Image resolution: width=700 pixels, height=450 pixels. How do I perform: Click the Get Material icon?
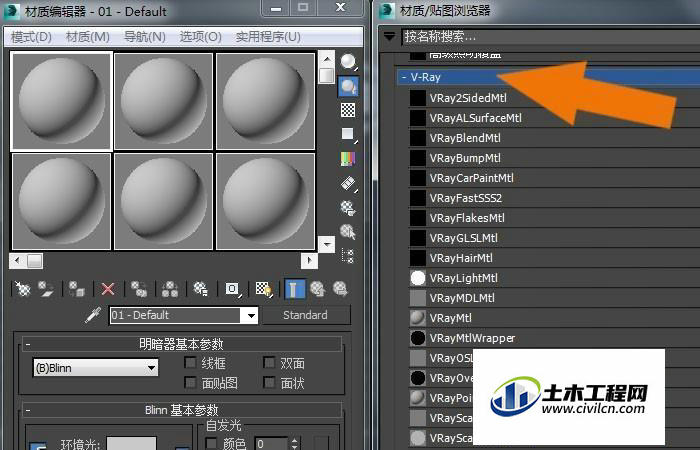pyautogui.click(x=23, y=289)
